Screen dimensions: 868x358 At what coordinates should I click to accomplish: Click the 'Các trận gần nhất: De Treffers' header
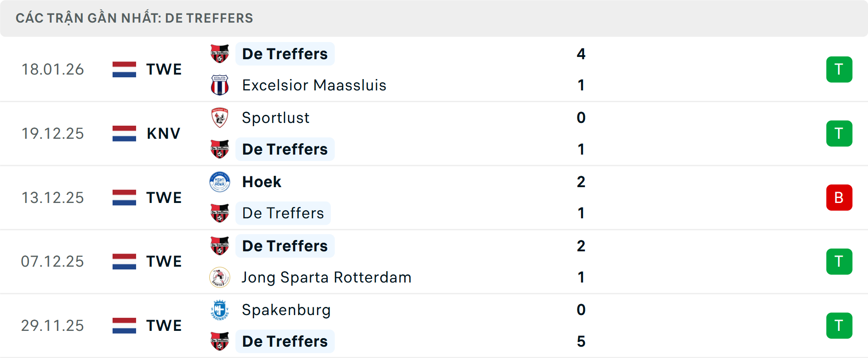click(134, 18)
